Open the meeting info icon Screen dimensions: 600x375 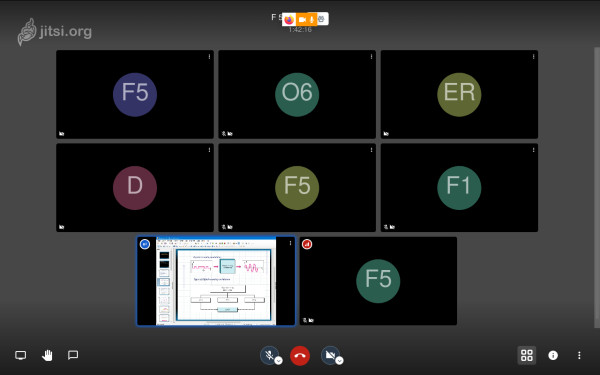(x=553, y=355)
